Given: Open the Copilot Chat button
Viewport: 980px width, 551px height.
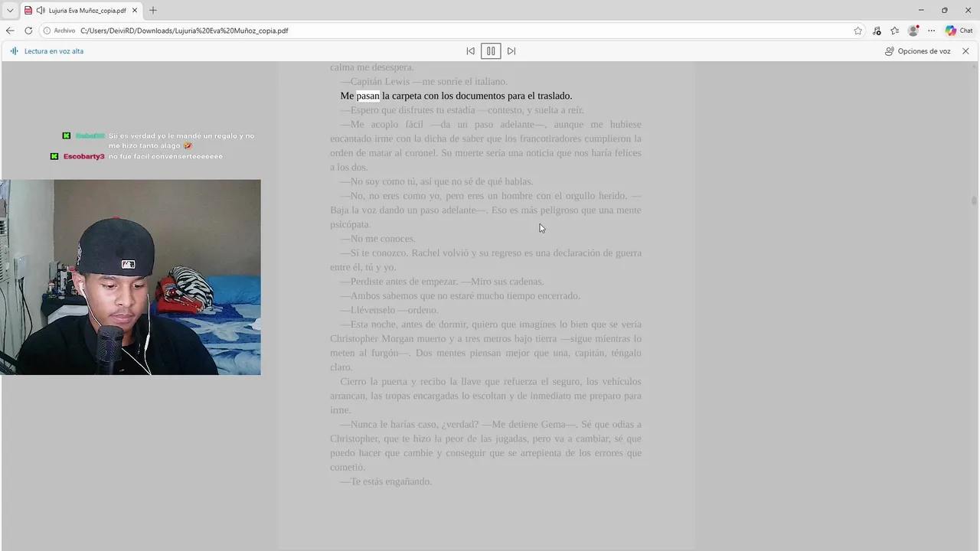Looking at the screenshot, I should tap(959, 31).
